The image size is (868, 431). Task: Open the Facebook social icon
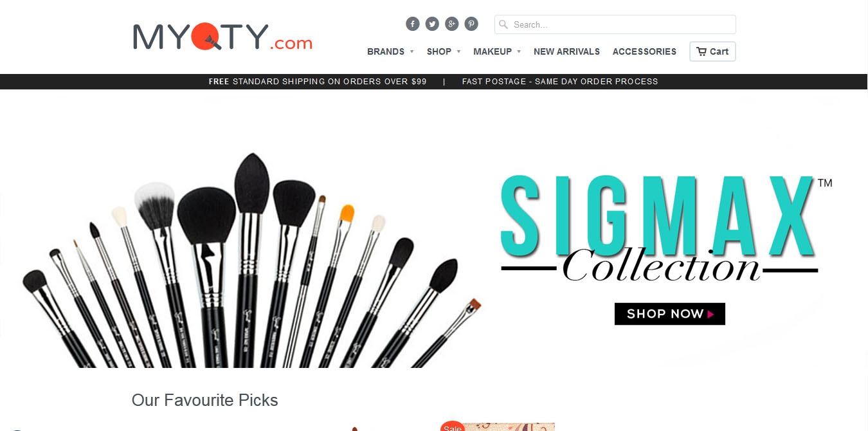pos(413,24)
